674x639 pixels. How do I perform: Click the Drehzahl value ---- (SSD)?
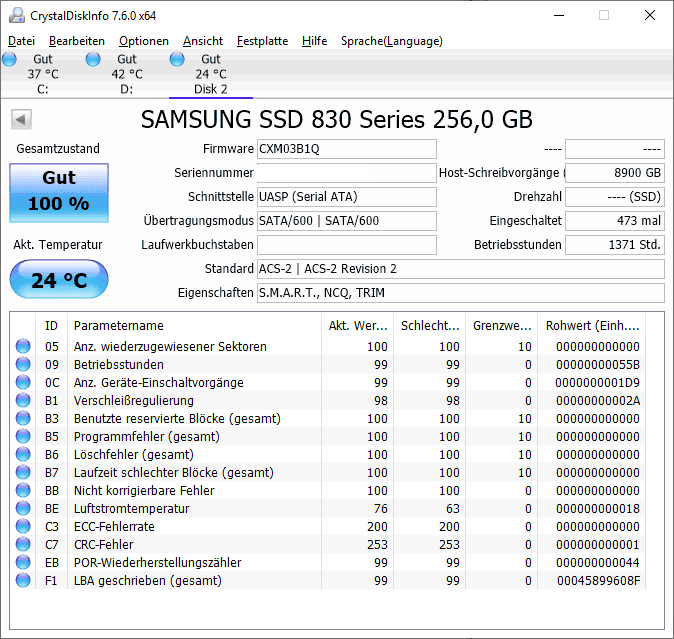[615, 197]
